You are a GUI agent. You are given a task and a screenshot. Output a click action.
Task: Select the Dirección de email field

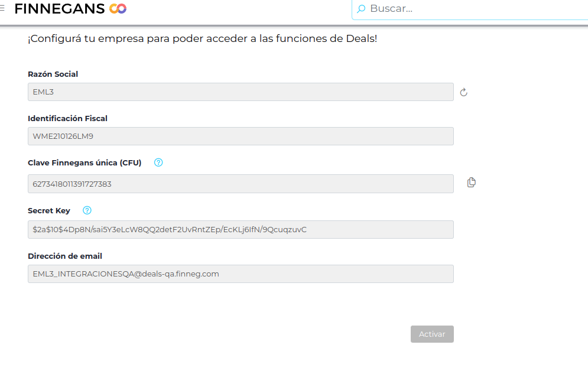[241, 274]
